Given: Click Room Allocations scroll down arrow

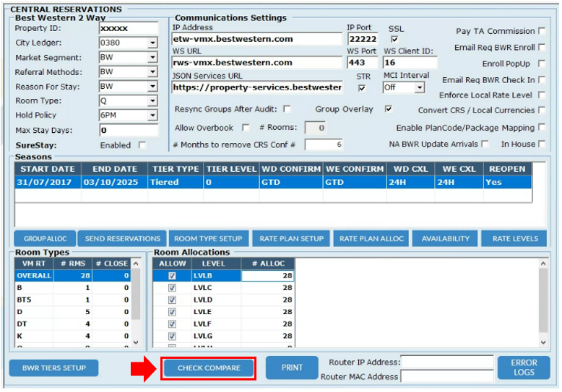Looking at the screenshot, I should (543, 343).
